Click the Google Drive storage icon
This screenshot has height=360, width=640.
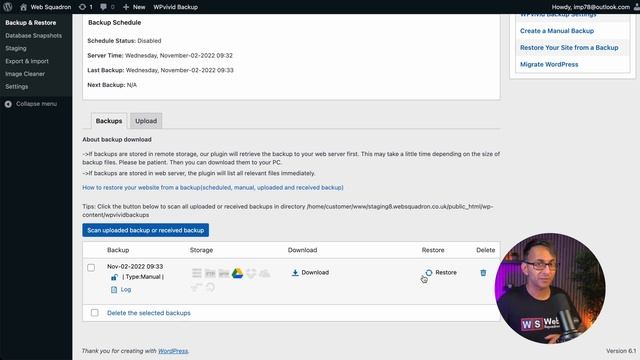(x=237, y=273)
